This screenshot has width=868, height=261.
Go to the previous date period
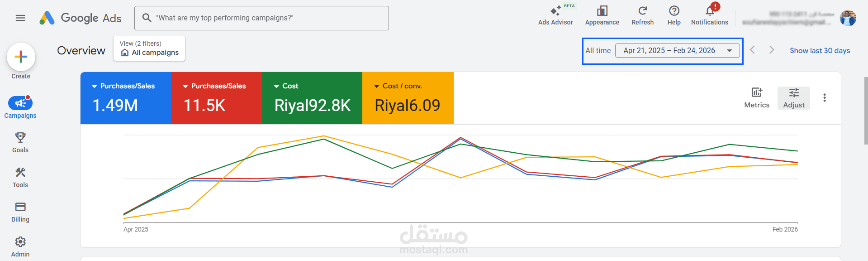pos(753,50)
